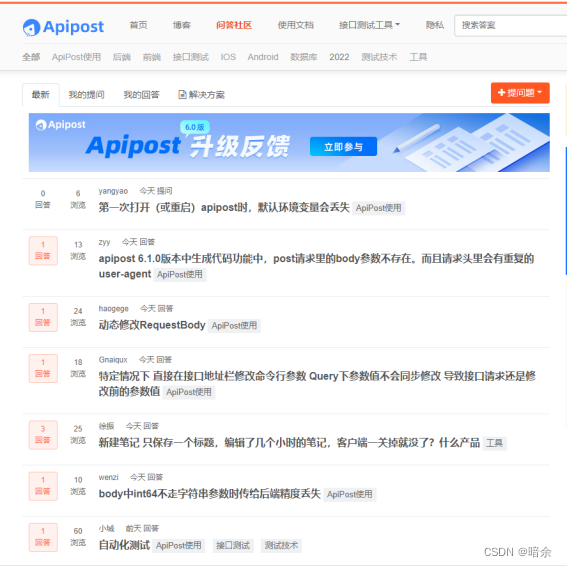The width and height of the screenshot is (567, 567).
Task: Open the 使用文档 nav link
Action: tap(295, 25)
